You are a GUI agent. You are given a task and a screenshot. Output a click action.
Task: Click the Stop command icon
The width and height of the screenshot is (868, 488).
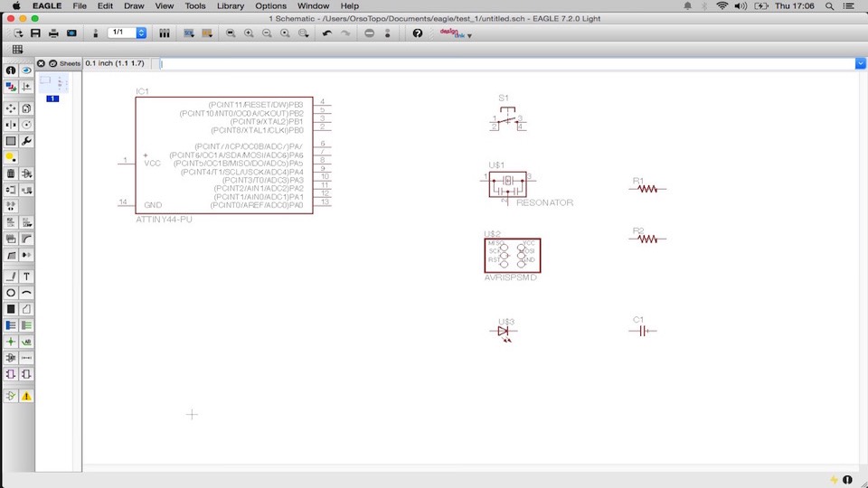(369, 33)
